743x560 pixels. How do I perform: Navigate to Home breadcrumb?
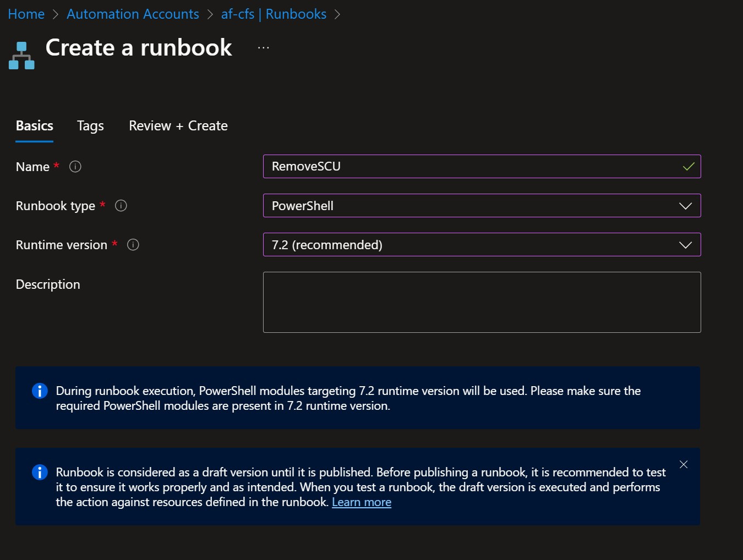point(26,14)
